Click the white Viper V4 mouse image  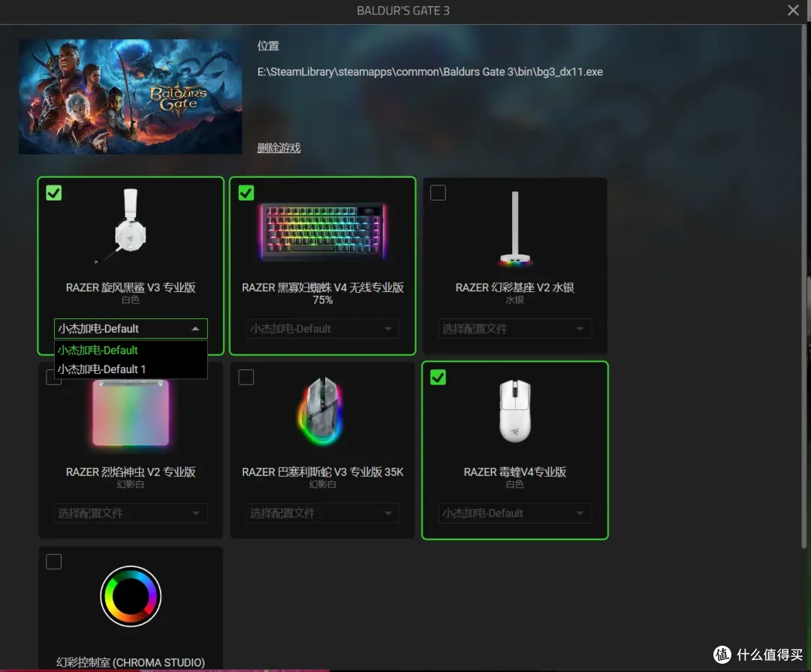[514, 411]
